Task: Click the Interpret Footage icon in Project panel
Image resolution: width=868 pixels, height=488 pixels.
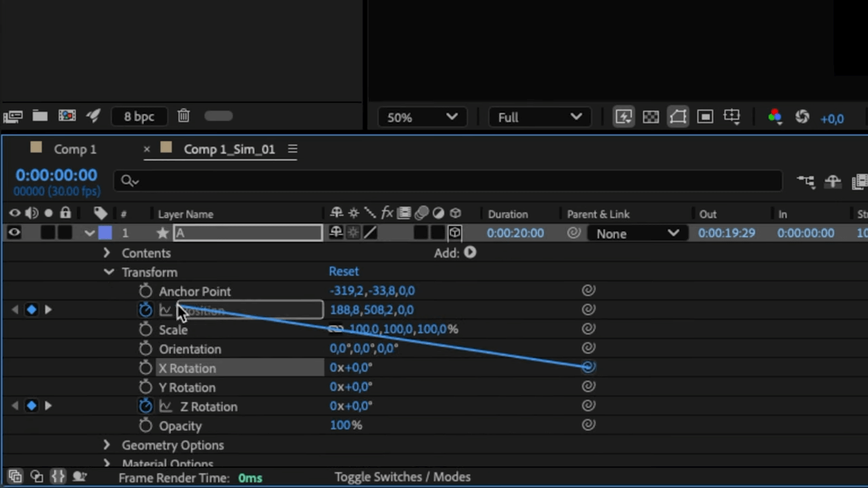Action: (x=13, y=117)
